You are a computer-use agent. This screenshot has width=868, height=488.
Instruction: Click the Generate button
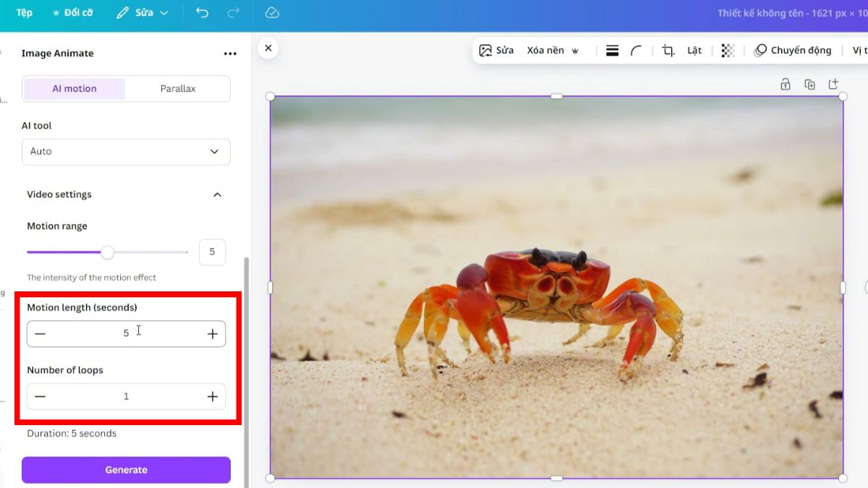tap(126, 469)
